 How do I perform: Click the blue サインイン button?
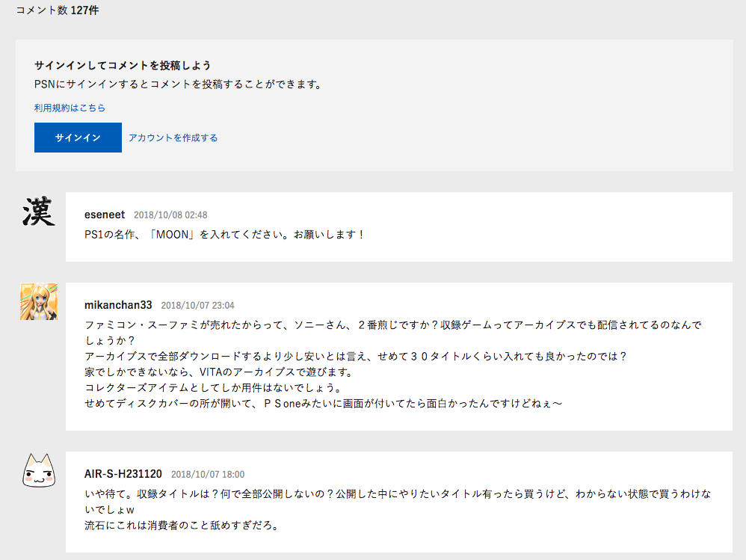tap(78, 138)
